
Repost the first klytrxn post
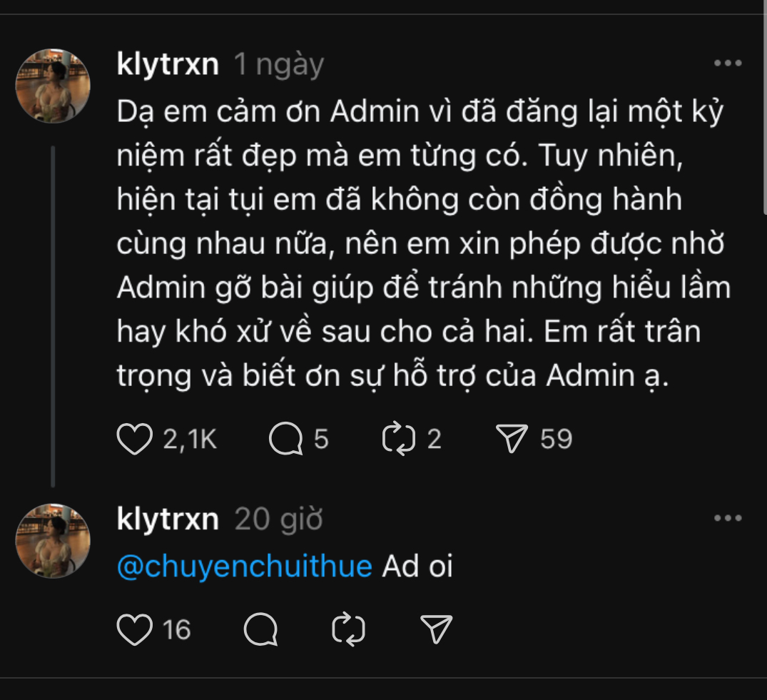coord(399,439)
